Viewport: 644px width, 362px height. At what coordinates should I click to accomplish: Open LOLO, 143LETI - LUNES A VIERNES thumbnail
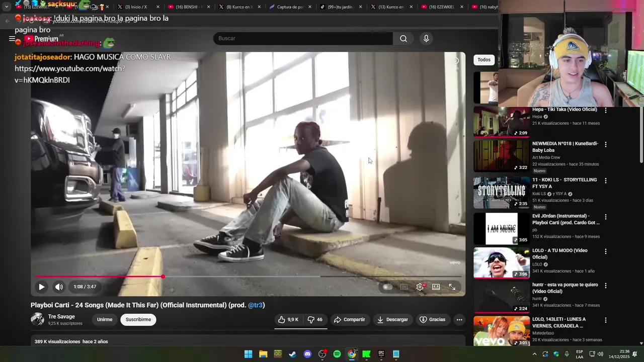click(x=502, y=331)
